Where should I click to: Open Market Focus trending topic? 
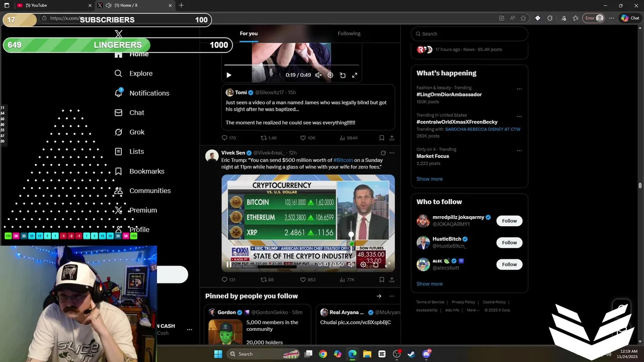[433, 156]
